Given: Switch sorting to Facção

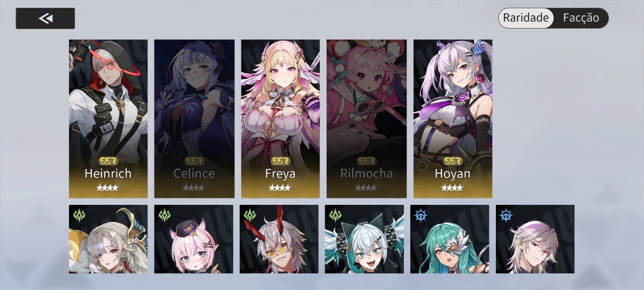Looking at the screenshot, I should (x=581, y=18).
